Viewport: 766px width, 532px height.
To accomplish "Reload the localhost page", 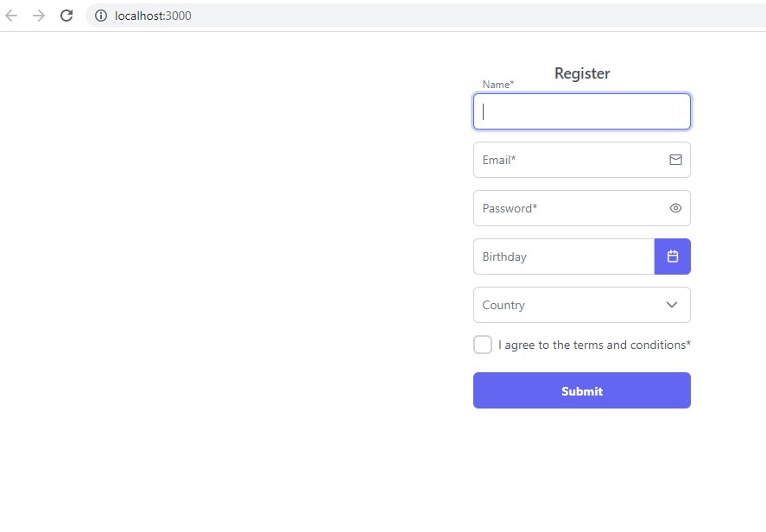I will coord(66,16).
